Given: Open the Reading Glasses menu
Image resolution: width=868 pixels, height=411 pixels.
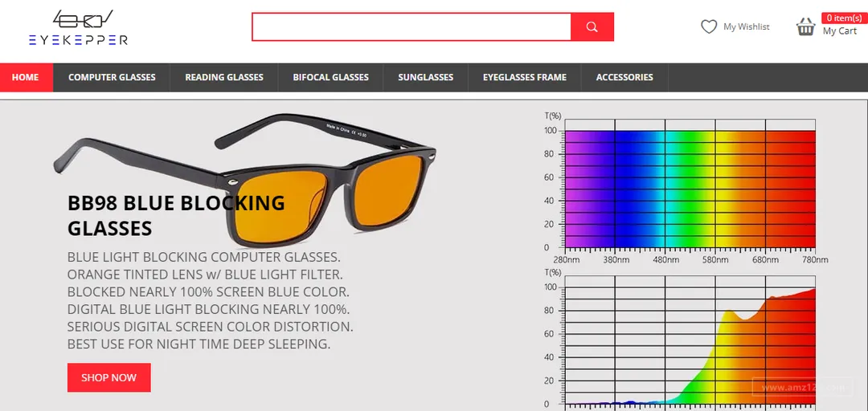Looking at the screenshot, I should tap(224, 77).
